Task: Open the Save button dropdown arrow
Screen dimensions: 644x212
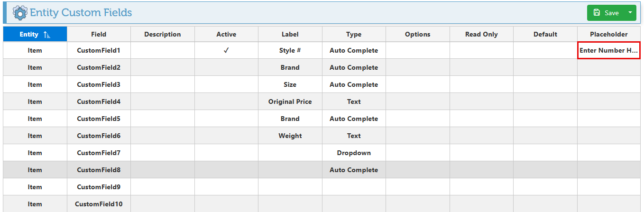Action: (x=630, y=13)
